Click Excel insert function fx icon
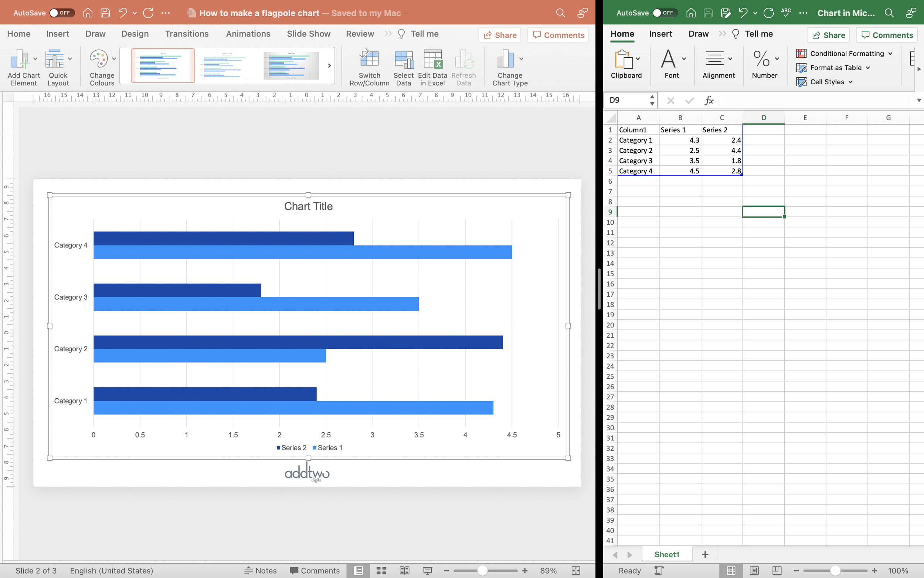924x578 pixels. [x=709, y=101]
